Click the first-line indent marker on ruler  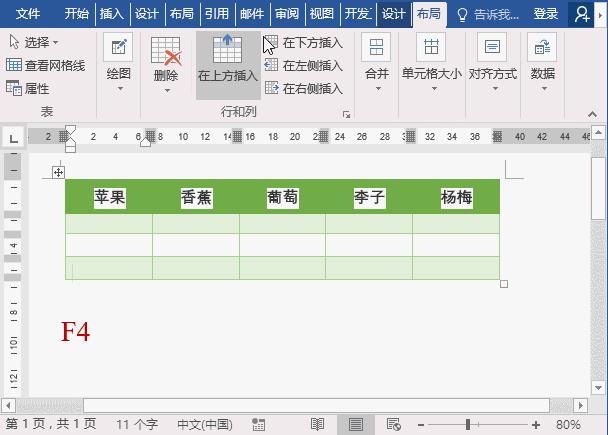[71, 130]
